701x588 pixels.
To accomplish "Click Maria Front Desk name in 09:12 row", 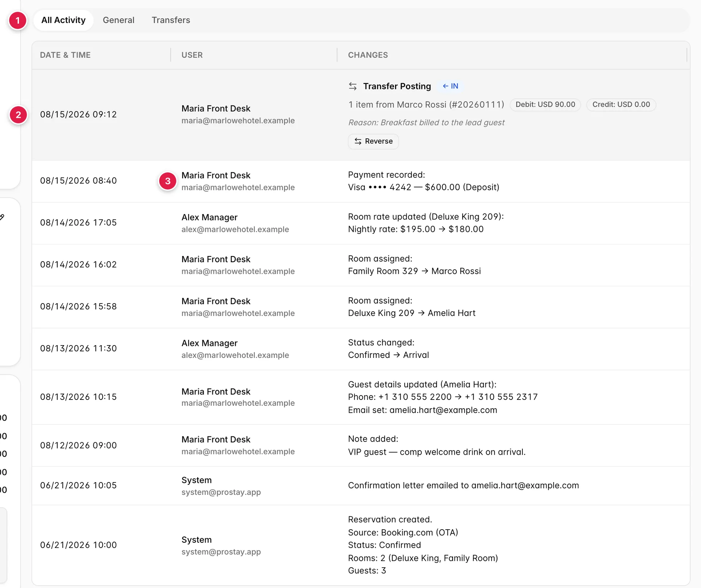I will (x=216, y=108).
